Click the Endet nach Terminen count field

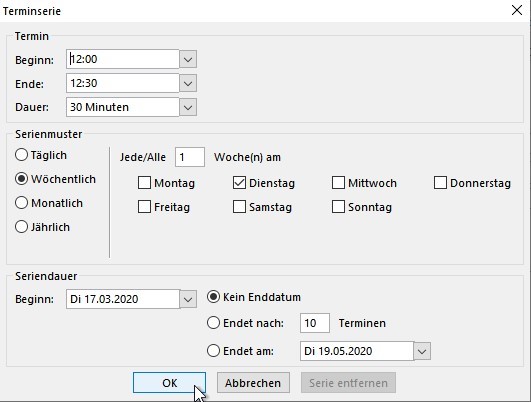(315, 323)
